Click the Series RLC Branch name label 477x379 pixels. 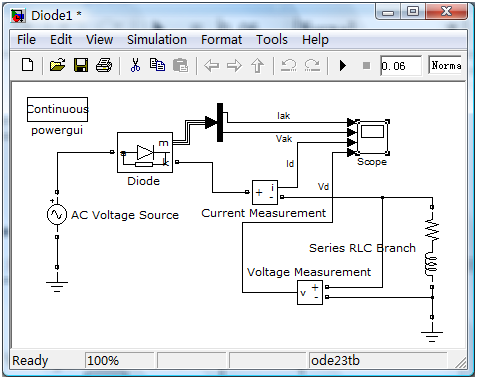362,248
